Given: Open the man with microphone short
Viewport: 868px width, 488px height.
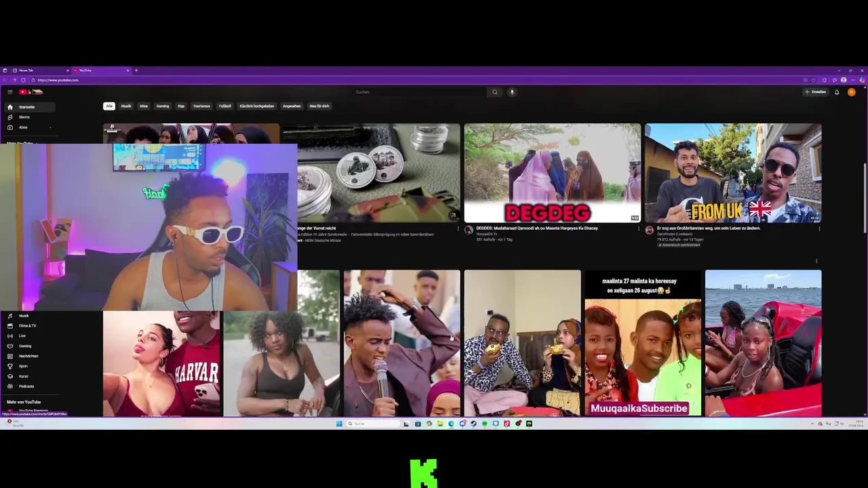Looking at the screenshot, I should (401, 343).
